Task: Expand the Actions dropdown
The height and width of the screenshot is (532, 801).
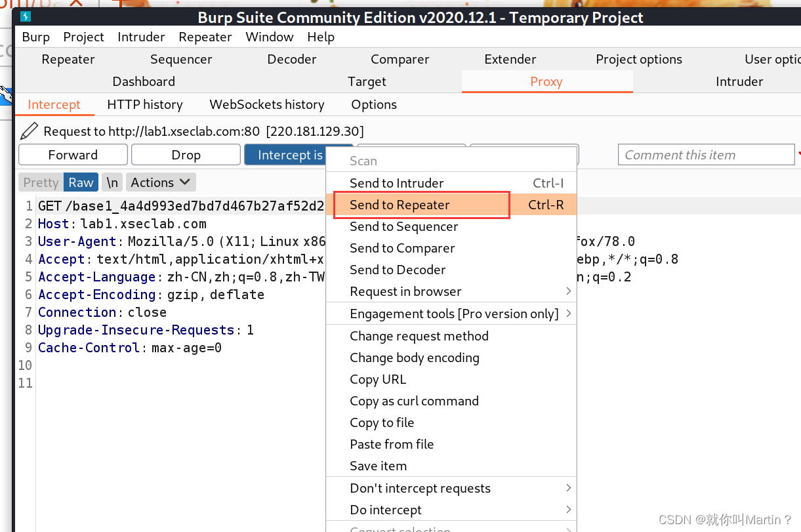Action: click(x=160, y=182)
